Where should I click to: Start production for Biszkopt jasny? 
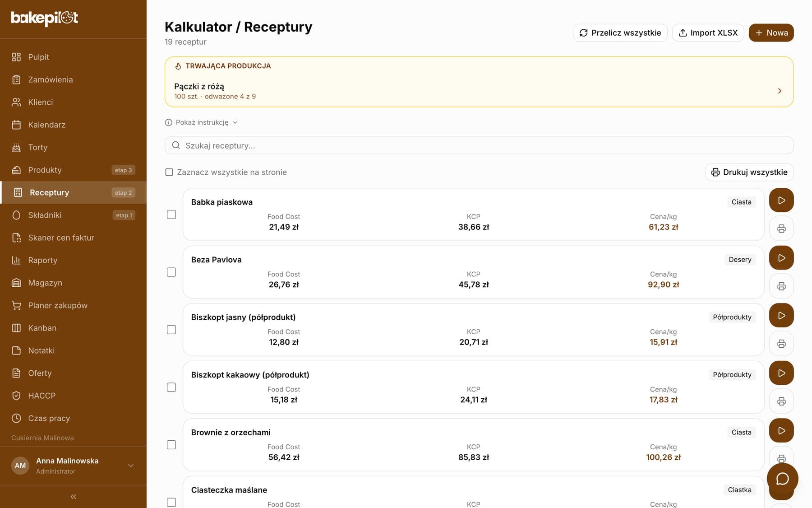pyautogui.click(x=781, y=316)
